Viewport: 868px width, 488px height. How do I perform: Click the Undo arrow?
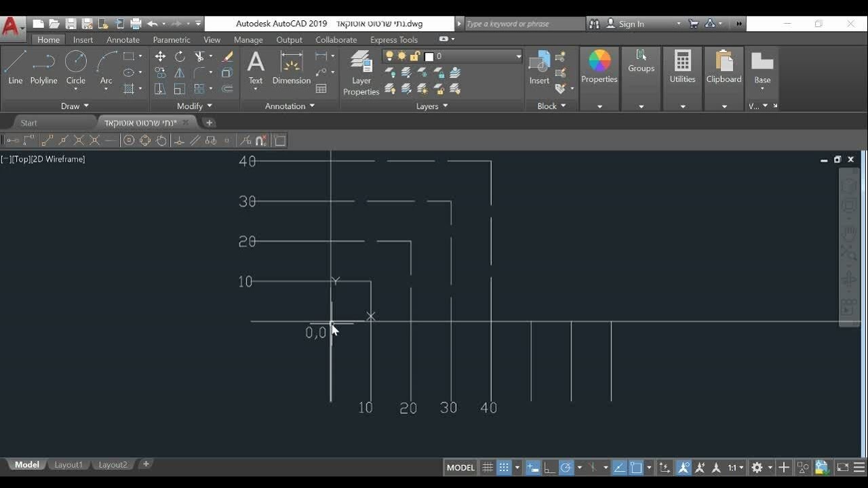[152, 24]
